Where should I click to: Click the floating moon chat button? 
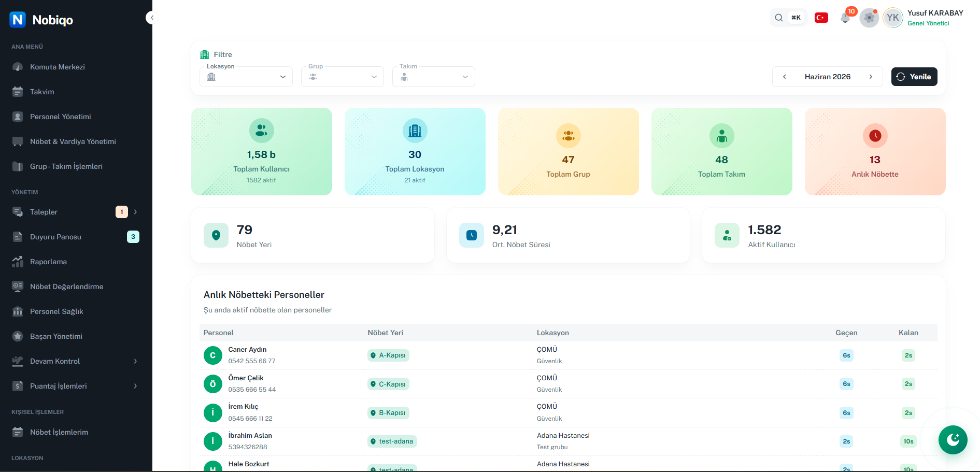point(953,440)
